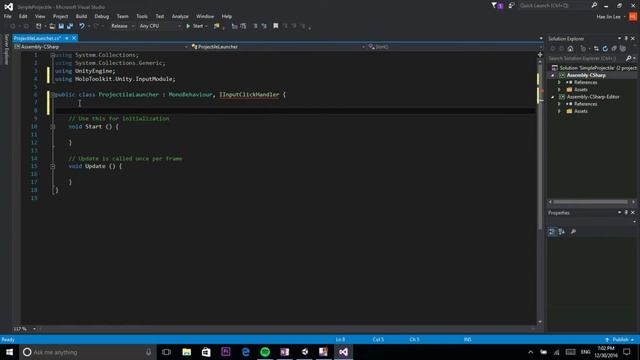The width and height of the screenshot is (640, 360).
Task: Click the New Project icon
Action: (39, 26)
